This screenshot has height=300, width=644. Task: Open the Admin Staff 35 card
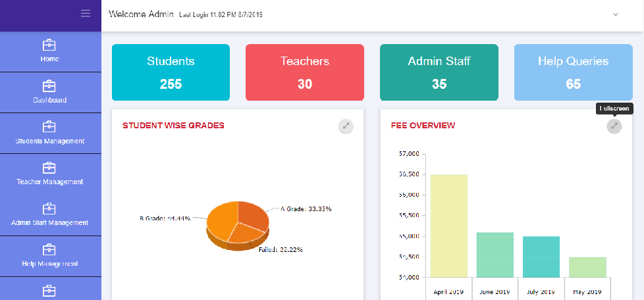coord(439,72)
